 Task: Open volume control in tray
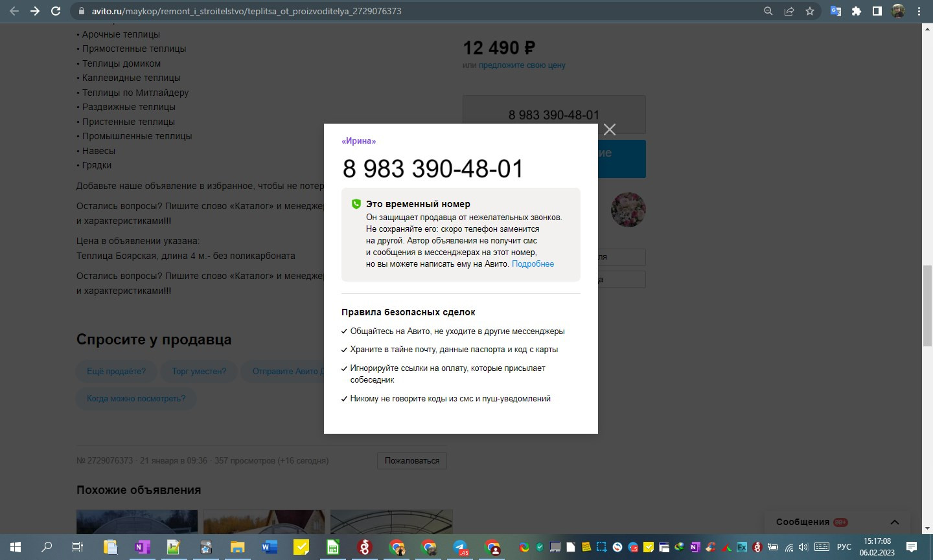coord(803,547)
